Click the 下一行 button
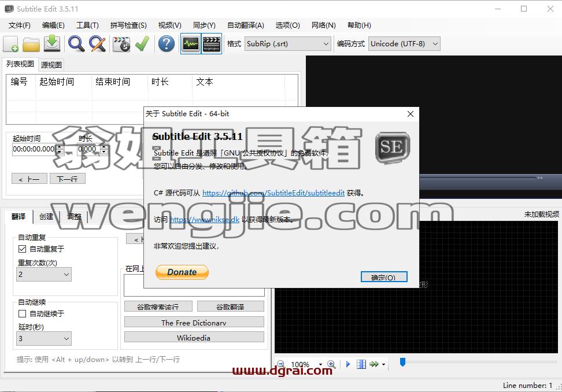Image resolution: width=562 pixels, height=392 pixels. coord(68,179)
